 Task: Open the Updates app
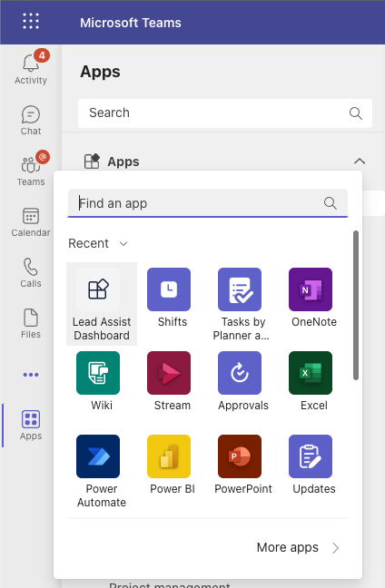coord(312,465)
